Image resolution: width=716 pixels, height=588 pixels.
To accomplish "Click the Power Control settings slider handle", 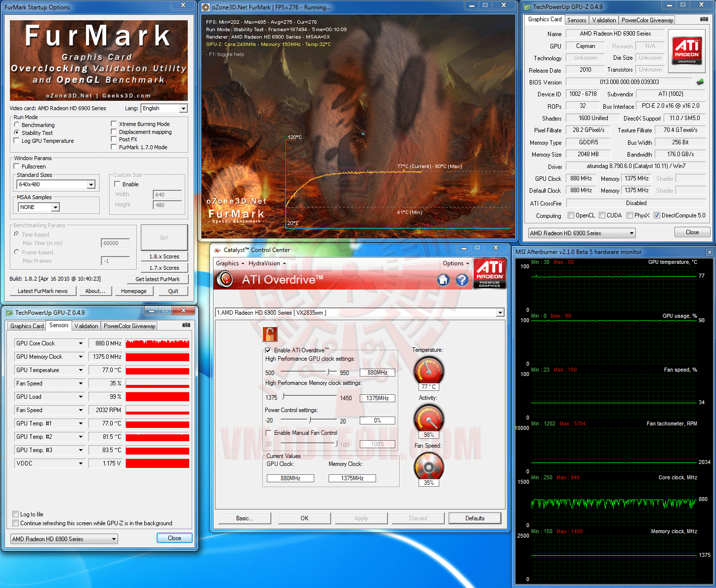I will coord(310,420).
